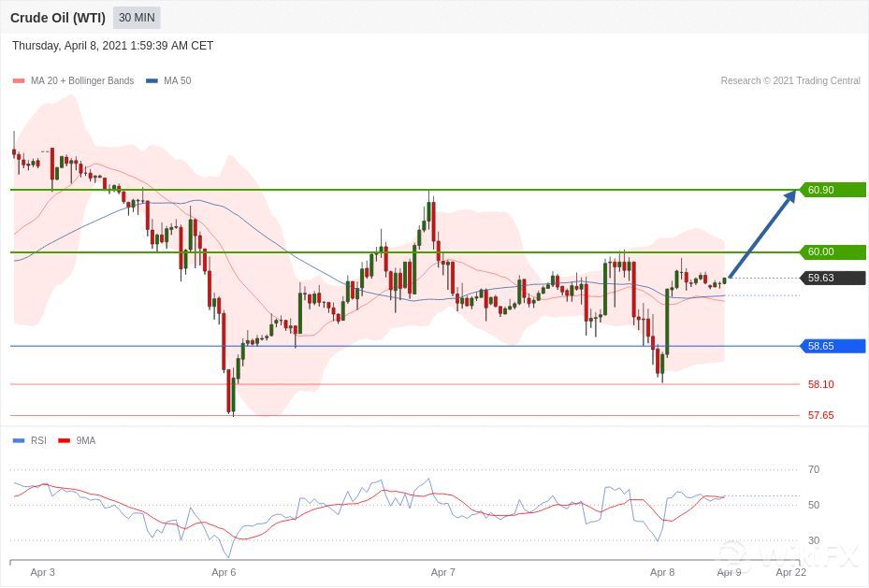Select the Apr 7 date axis marker
This screenshot has width=869, height=588.
coord(442,572)
